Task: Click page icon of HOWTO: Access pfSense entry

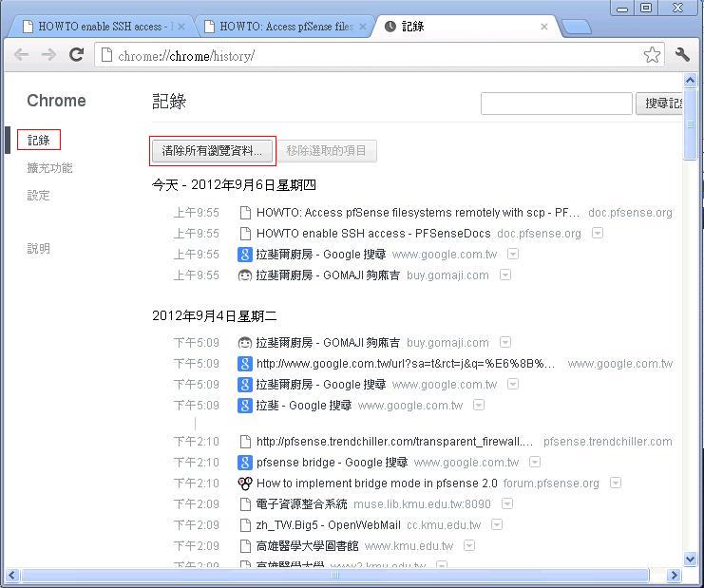Action: (x=245, y=213)
